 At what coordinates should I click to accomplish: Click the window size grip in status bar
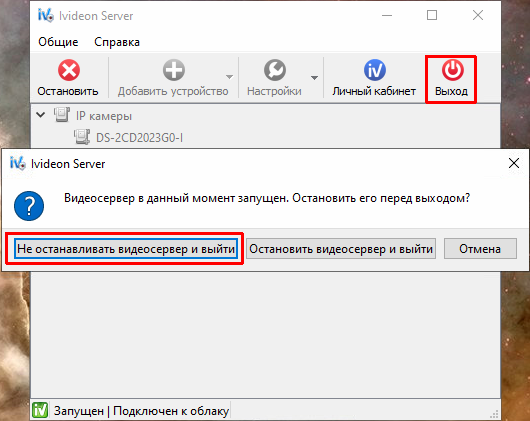(x=494, y=414)
